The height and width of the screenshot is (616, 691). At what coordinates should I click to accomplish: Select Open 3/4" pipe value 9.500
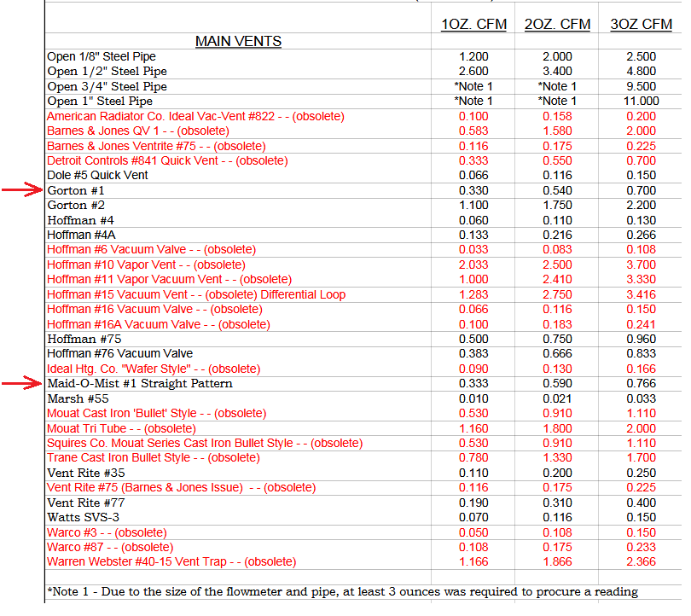pyautogui.click(x=642, y=86)
